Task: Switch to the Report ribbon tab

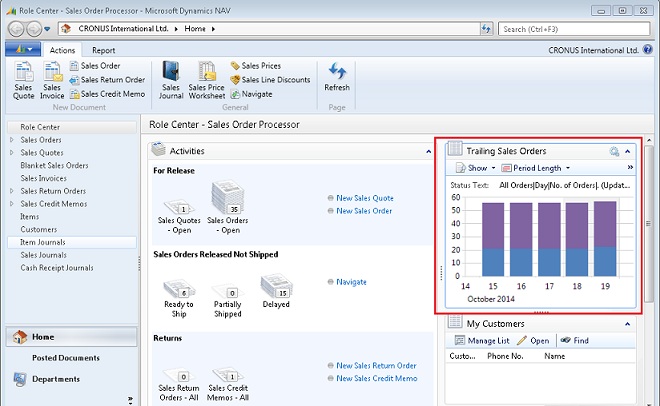Action: (103, 50)
